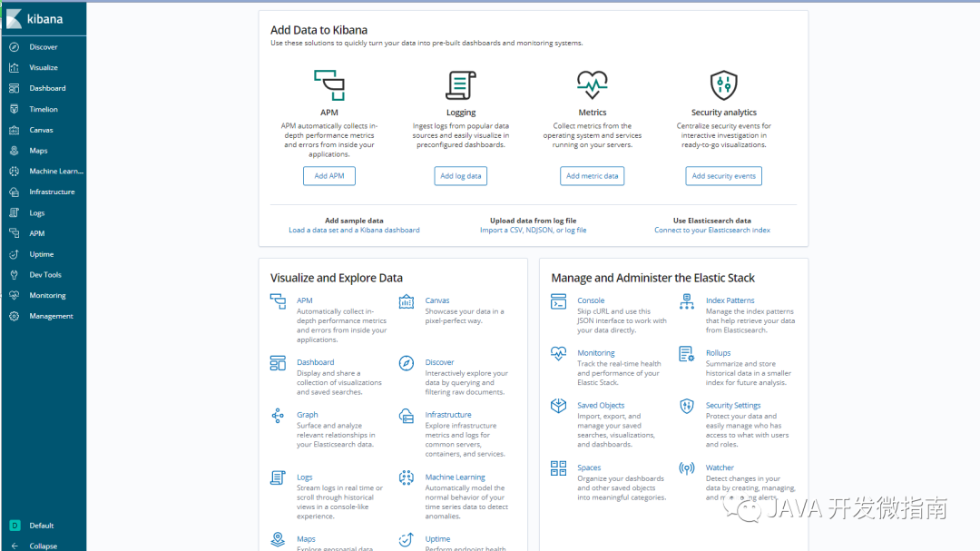Click the Discover compass icon in Visualize section
The width and height of the screenshot is (980, 551).
tap(407, 363)
